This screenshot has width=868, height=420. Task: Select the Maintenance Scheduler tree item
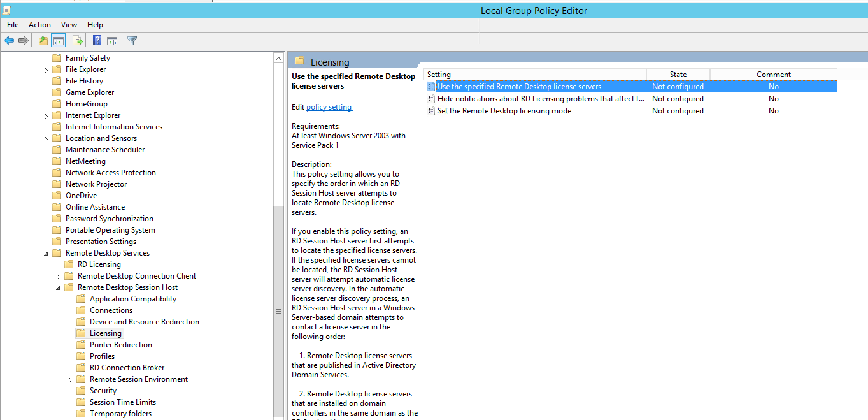point(105,150)
